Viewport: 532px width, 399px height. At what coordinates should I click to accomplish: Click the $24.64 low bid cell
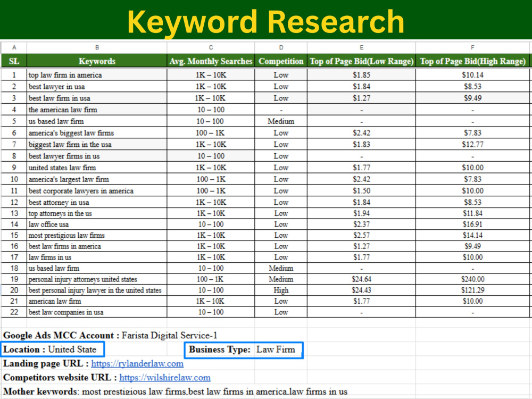click(361, 279)
